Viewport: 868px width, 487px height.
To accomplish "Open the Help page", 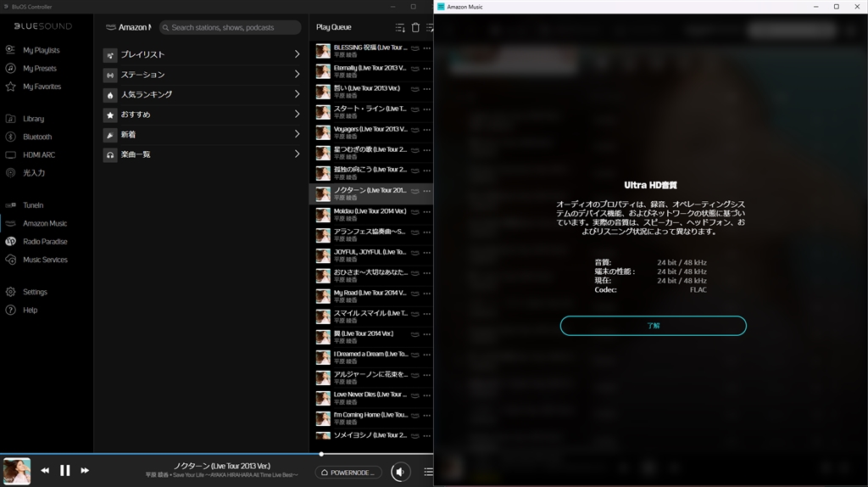I will pos(30,311).
